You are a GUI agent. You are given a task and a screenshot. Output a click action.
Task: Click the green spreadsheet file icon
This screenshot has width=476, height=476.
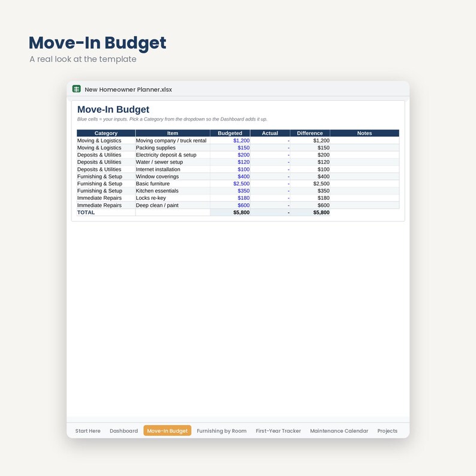point(77,89)
